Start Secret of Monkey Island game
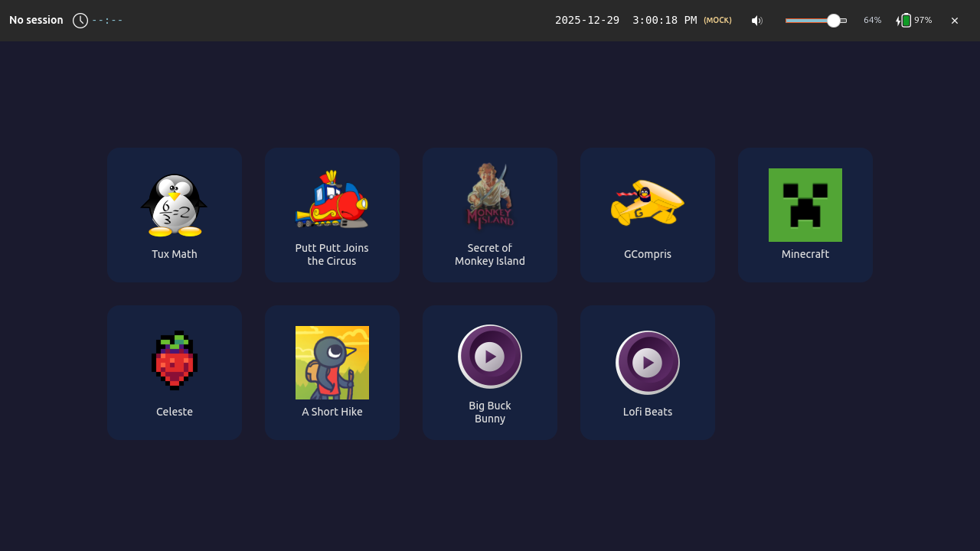Image resolution: width=980 pixels, height=551 pixels. (489, 197)
